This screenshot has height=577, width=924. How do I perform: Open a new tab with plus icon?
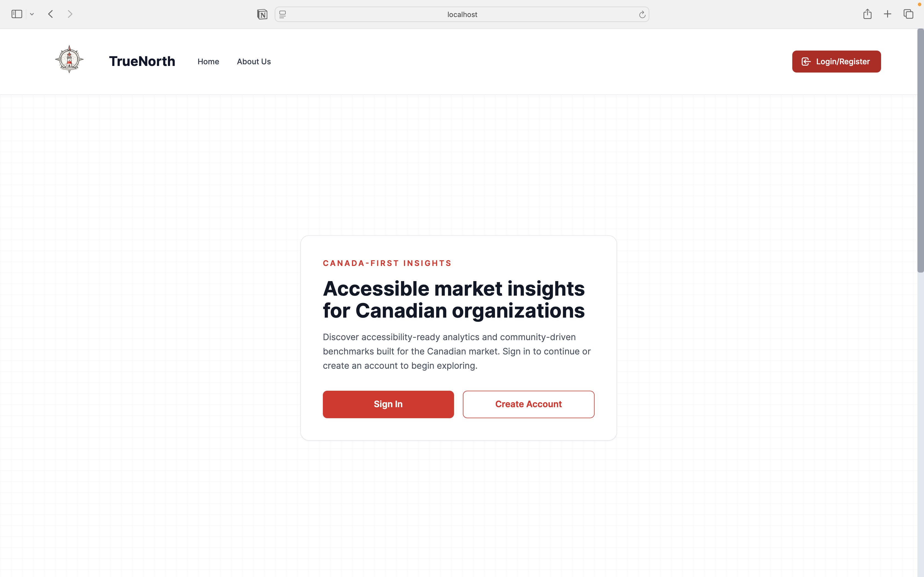pyautogui.click(x=887, y=14)
